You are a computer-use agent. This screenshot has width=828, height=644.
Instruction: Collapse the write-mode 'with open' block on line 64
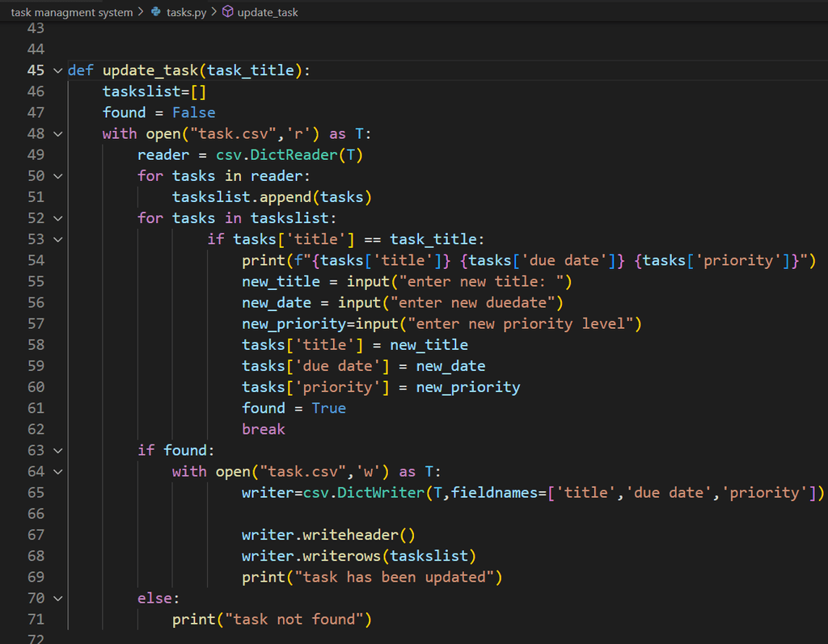(x=57, y=471)
